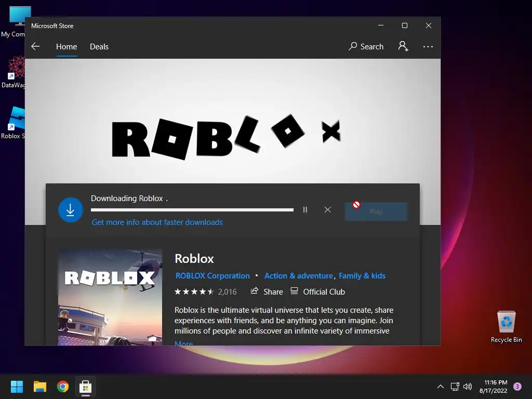Viewport: 532px width, 399px height.
Task: Select the Roblox Studio desktop shortcut
Action: (x=13, y=123)
